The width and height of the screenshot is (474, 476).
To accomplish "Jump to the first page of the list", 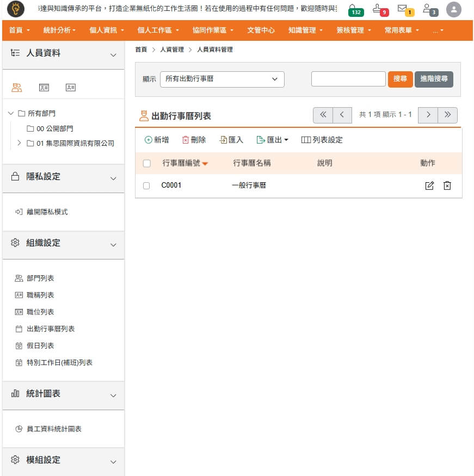I will click(323, 115).
